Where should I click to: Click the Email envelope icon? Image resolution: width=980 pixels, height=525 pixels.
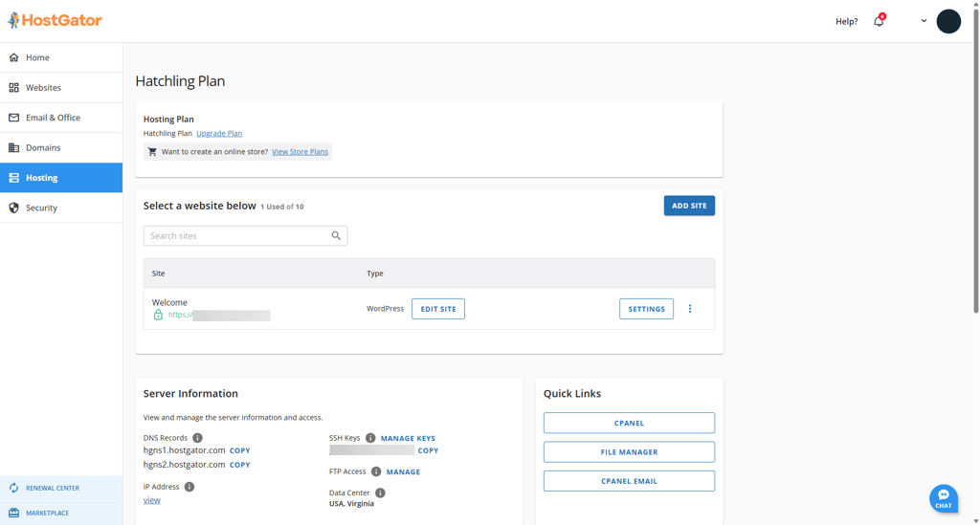[x=13, y=118]
